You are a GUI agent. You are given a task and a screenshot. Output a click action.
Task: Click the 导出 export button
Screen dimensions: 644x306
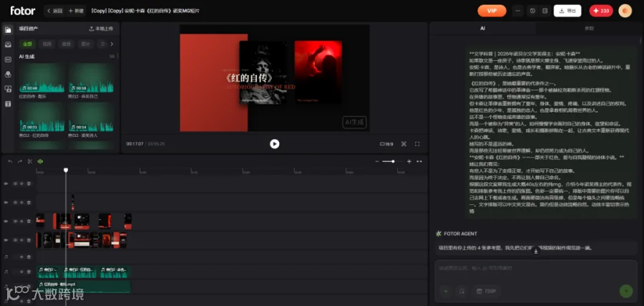(567, 11)
